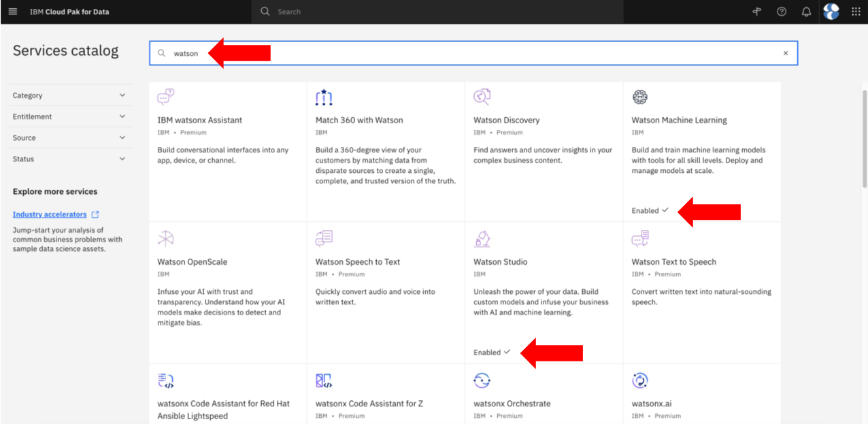Click the Enabled checkmark on Watson Studio
The image size is (868, 424).
506,352
